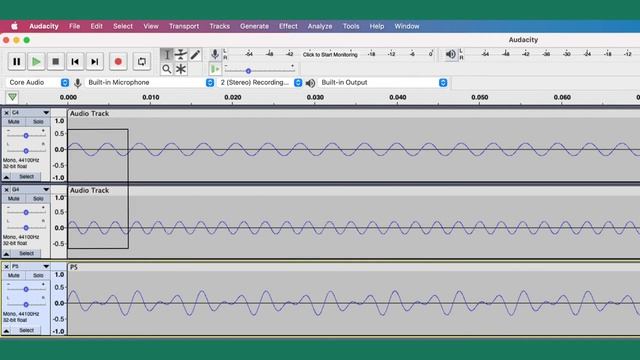640x360 pixels.
Task: Open the G4 track name dropdown menu
Action: tap(30, 190)
